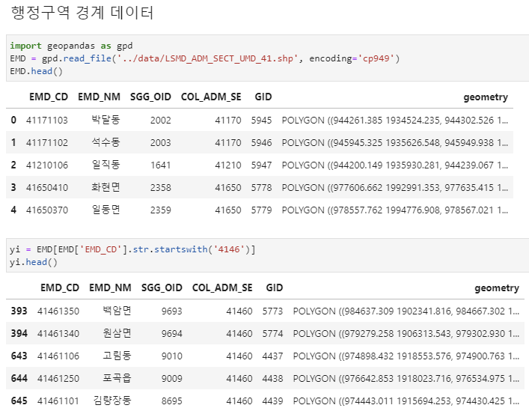Click the cell '8695'

pyautogui.click(x=172, y=401)
